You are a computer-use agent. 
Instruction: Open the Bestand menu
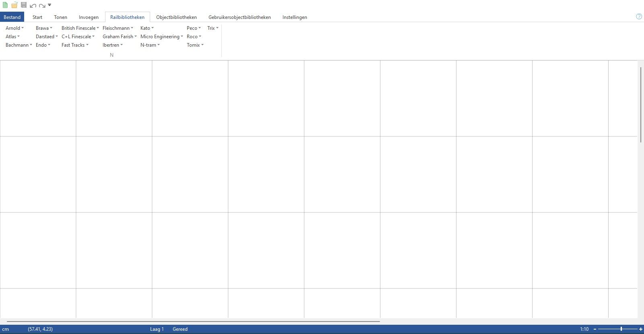(12, 17)
